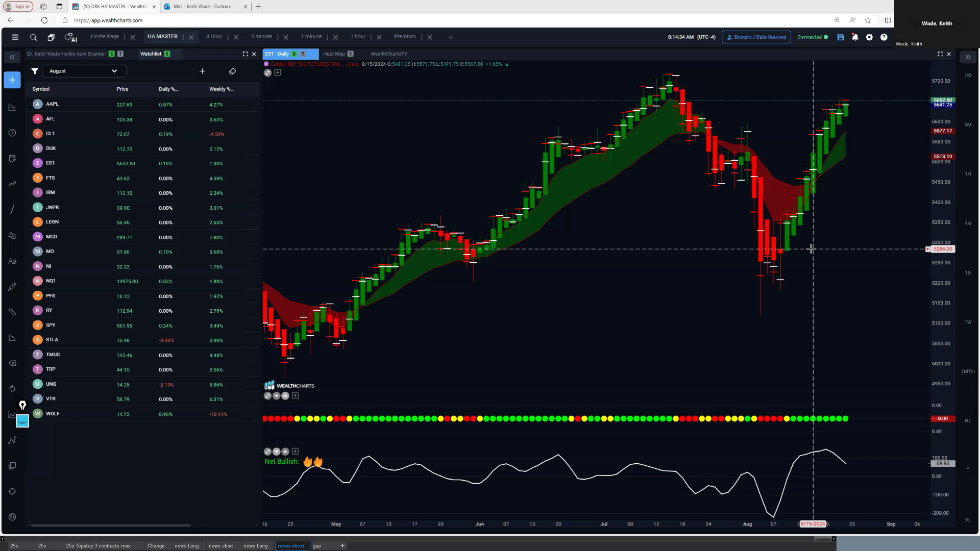Viewport: 980px width, 551px height.
Task: Select the trend line chart sidebar tool
Action: [x=12, y=184]
